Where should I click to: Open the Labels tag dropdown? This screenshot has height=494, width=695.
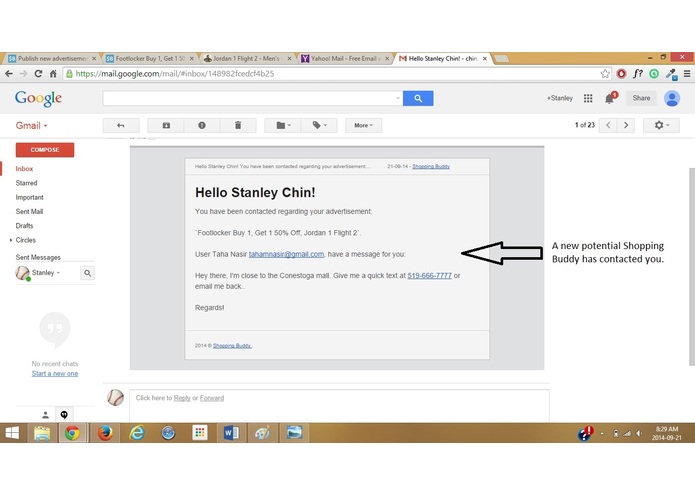tap(319, 125)
